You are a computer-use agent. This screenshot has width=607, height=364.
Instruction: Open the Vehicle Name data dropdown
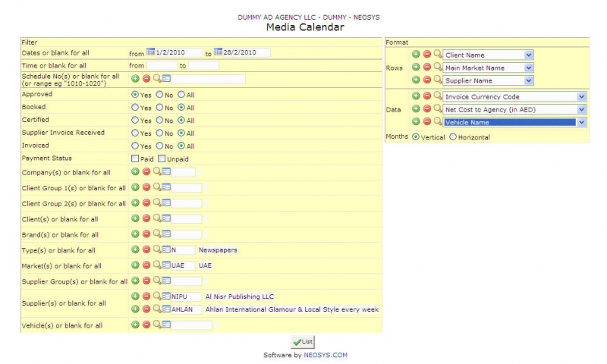click(581, 122)
